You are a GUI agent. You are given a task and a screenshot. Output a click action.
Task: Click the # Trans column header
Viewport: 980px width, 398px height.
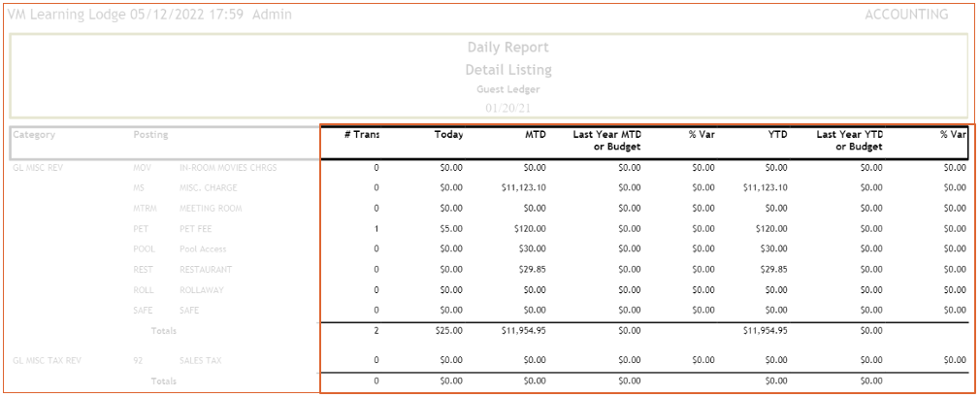pos(361,135)
